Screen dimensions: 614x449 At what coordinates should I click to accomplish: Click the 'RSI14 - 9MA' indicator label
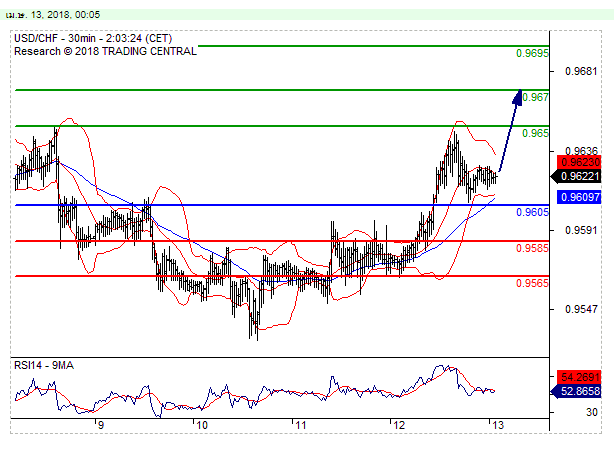[x=44, y=366]
